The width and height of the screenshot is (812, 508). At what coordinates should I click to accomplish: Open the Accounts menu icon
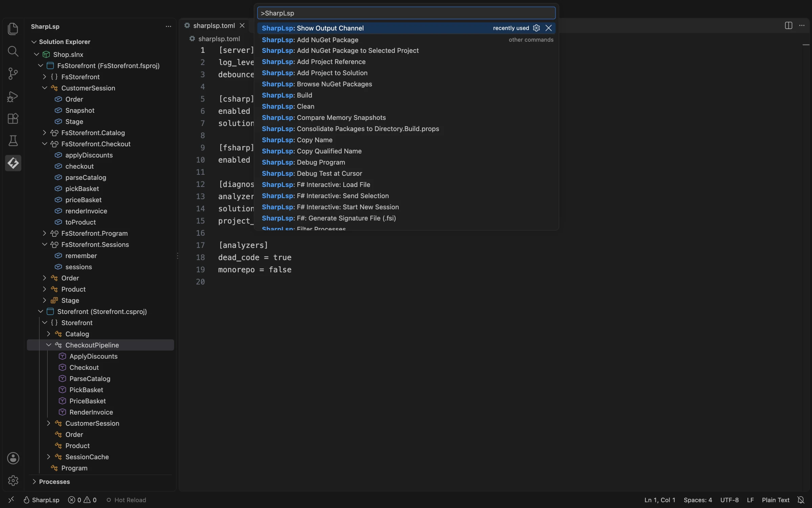(13, 458)
